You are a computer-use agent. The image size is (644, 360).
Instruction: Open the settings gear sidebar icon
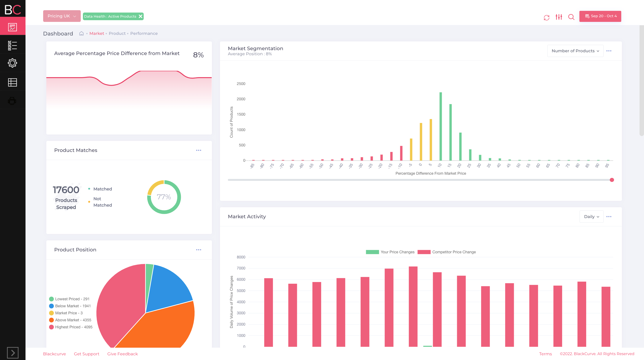(x=13, y=63)
